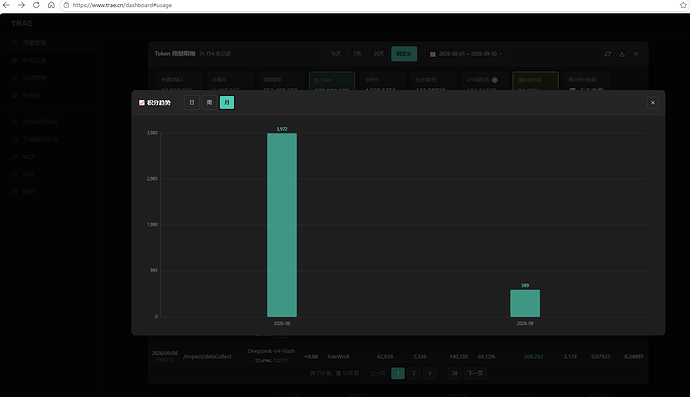The width and height of the screenshot is (690, 397).
Task: Switch chart to 周 (weekly) view
Action: (x=209, y=103)
